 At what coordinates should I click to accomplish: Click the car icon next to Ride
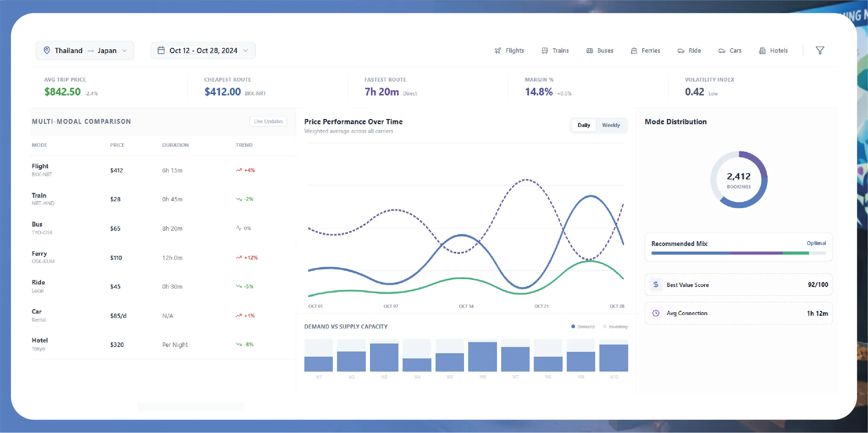click(x=681, y=51)
